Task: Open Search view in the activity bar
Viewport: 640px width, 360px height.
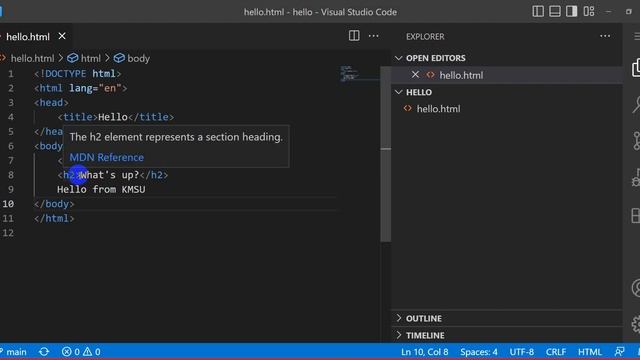Action: [636, 104]
